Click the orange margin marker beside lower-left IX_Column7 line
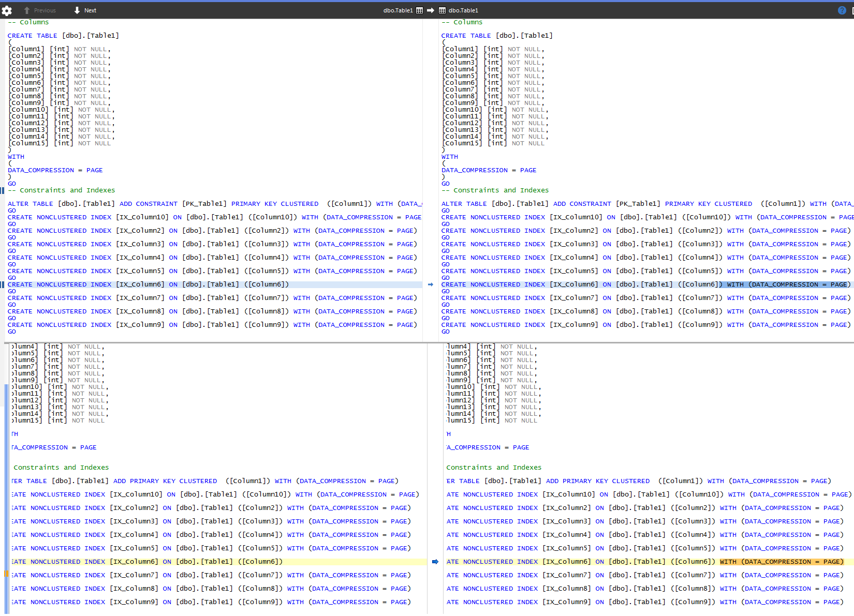Image resolution: width=854 pixels, height=616 pixels. pos(6,574)
